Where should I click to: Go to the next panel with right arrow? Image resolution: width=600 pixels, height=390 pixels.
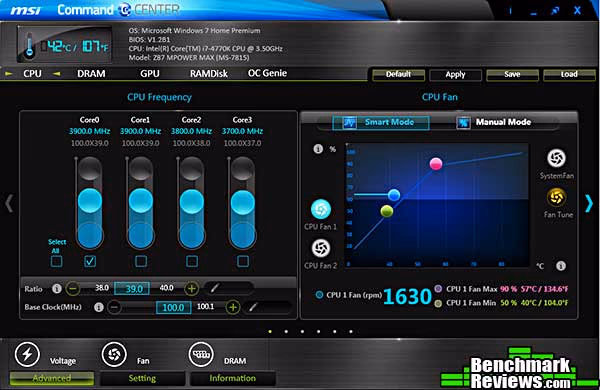pos(589,203)
